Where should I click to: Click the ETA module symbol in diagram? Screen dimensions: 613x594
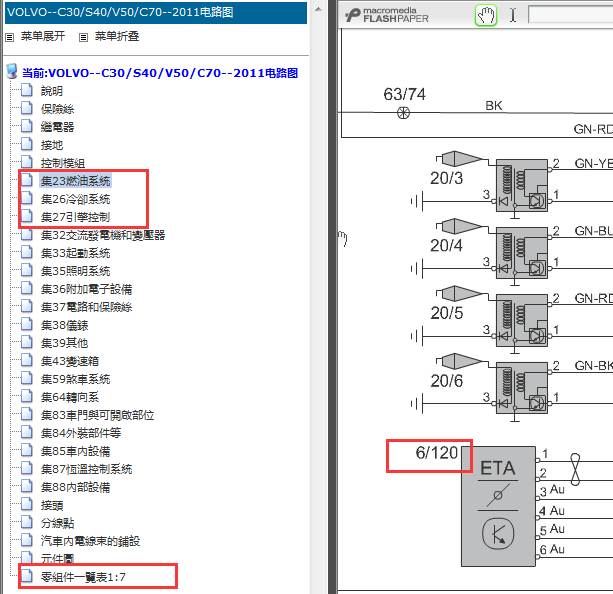[498, 506]
